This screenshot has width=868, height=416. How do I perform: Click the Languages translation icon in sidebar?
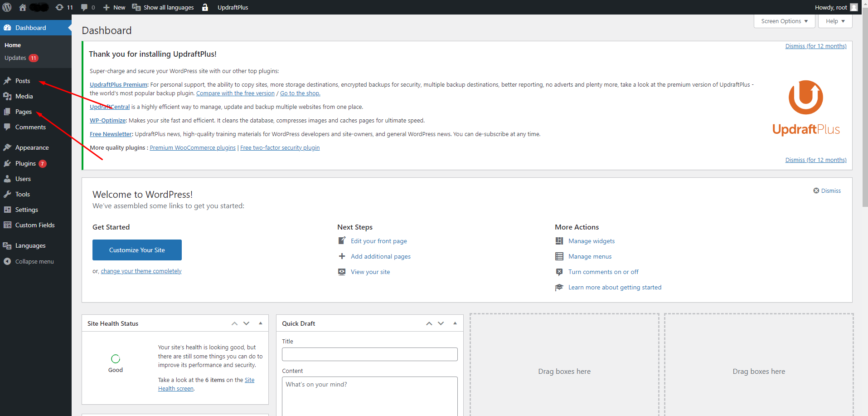[7, 245]
